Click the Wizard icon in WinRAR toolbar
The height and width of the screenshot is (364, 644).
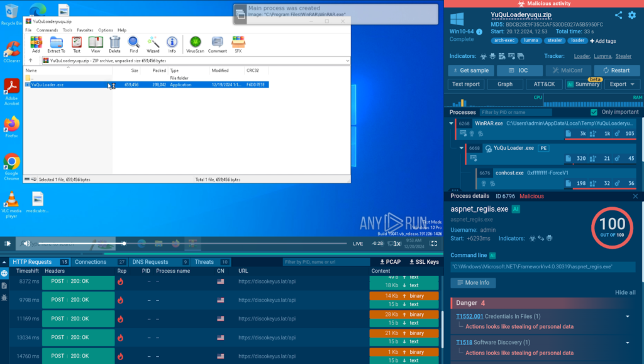coord(153,44)
